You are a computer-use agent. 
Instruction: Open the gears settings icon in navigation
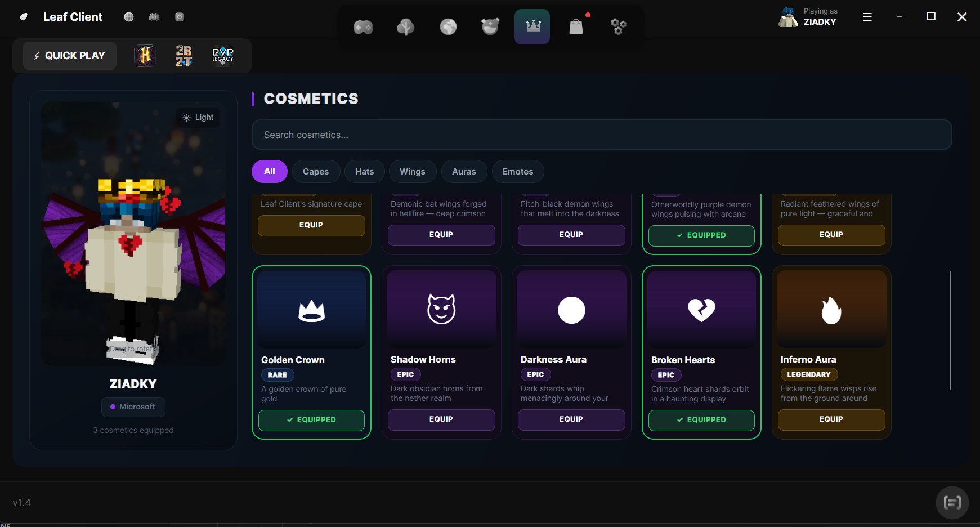pos(619,26)
